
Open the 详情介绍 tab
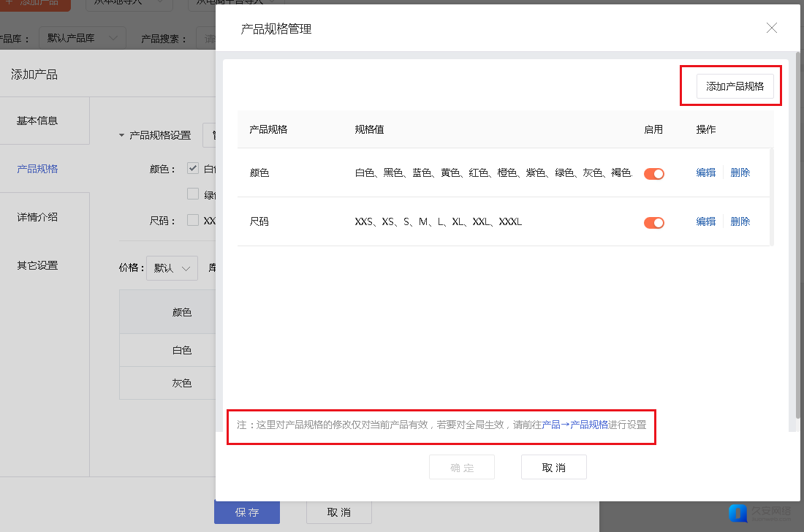pyautogui.click(x=37, y=217)
